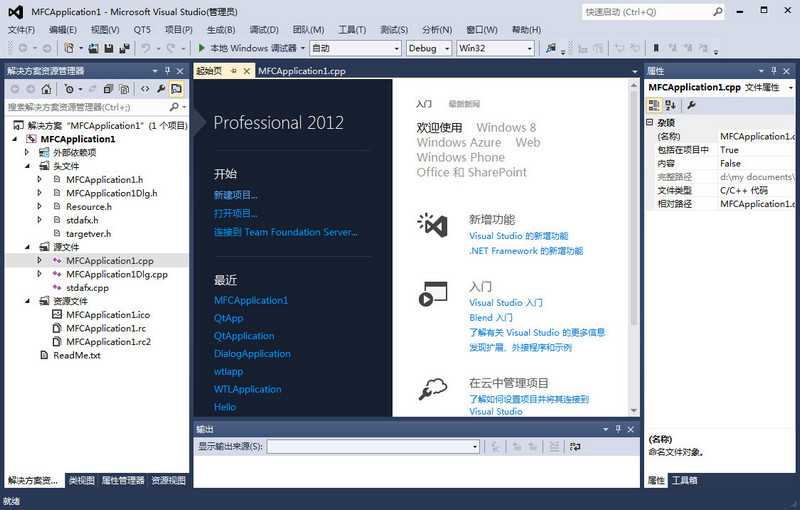
Task: Click the Find in Files toolbar icon
Action: (551, 48)
